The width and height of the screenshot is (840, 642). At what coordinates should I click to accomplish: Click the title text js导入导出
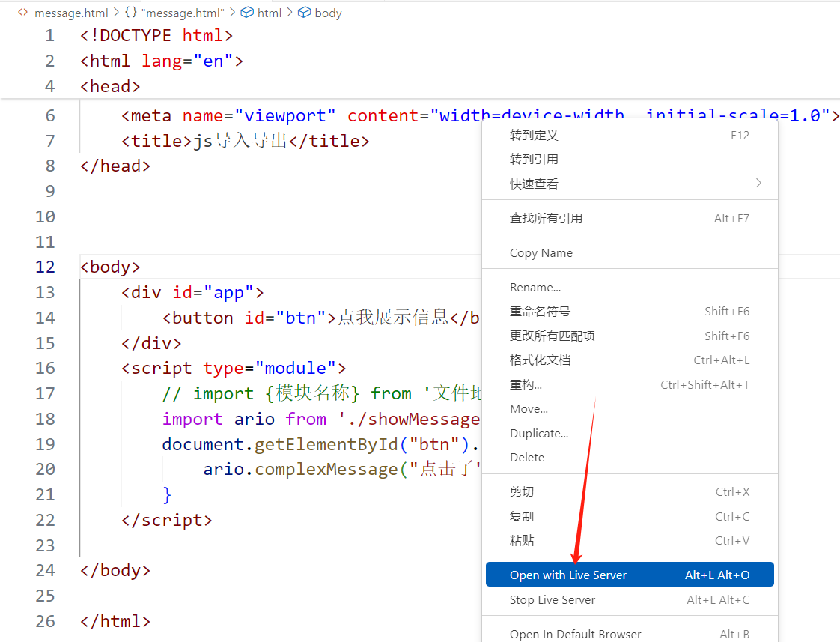(x=240, y=141)
